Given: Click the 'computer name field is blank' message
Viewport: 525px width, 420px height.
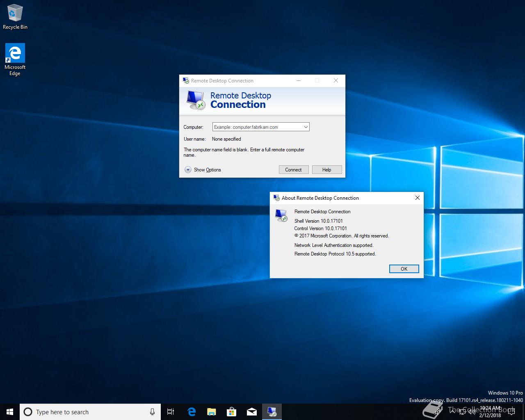Looking at the screenshot, I should point(244,152).
